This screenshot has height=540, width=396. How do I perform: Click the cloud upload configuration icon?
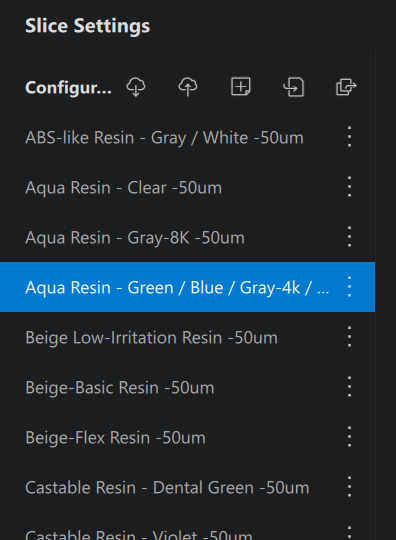(x=188, y=87)
